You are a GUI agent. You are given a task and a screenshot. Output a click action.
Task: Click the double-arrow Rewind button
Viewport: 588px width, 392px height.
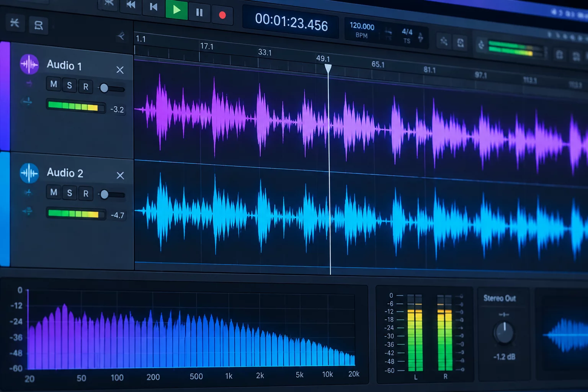[x=131, y=5]
